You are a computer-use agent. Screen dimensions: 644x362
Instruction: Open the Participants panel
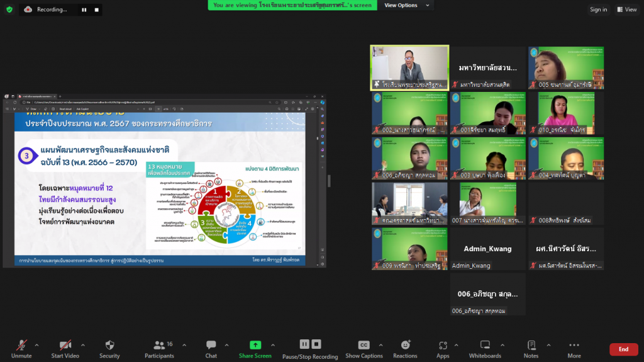pos(159,348)
